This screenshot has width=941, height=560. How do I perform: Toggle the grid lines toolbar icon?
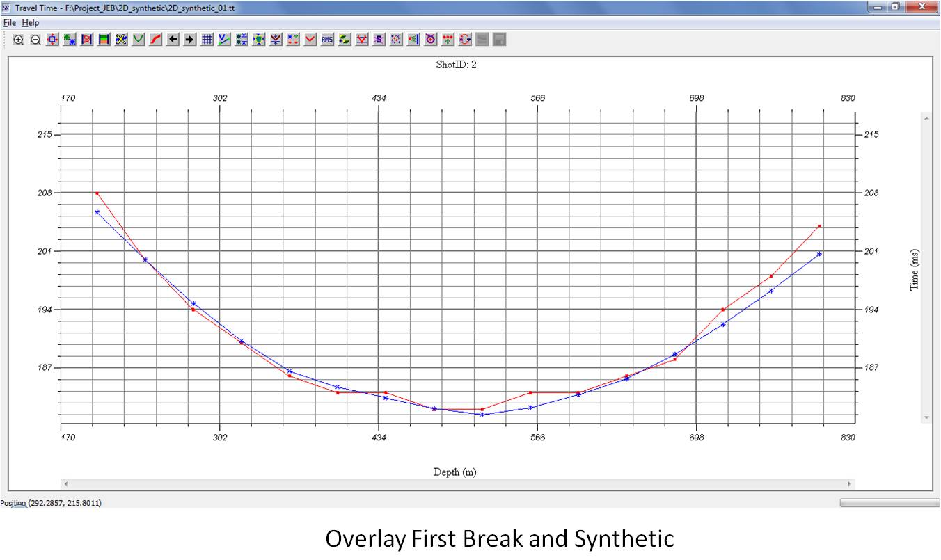tap(207, 40)
